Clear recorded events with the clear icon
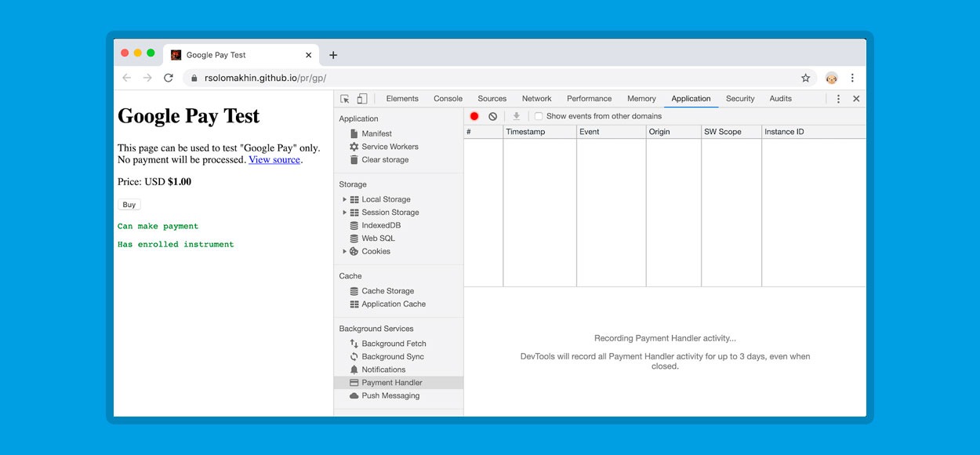Screen dimensions: 980x455 click(492, 116)
